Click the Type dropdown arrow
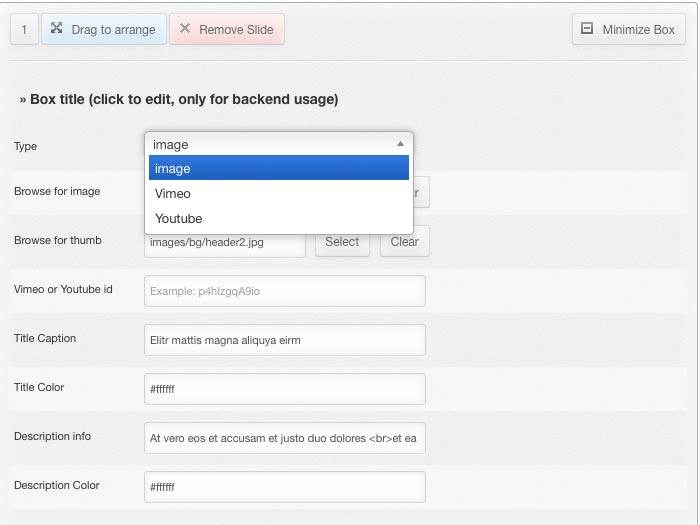Viewport: 700px width, 525px height. pos(400,144)
